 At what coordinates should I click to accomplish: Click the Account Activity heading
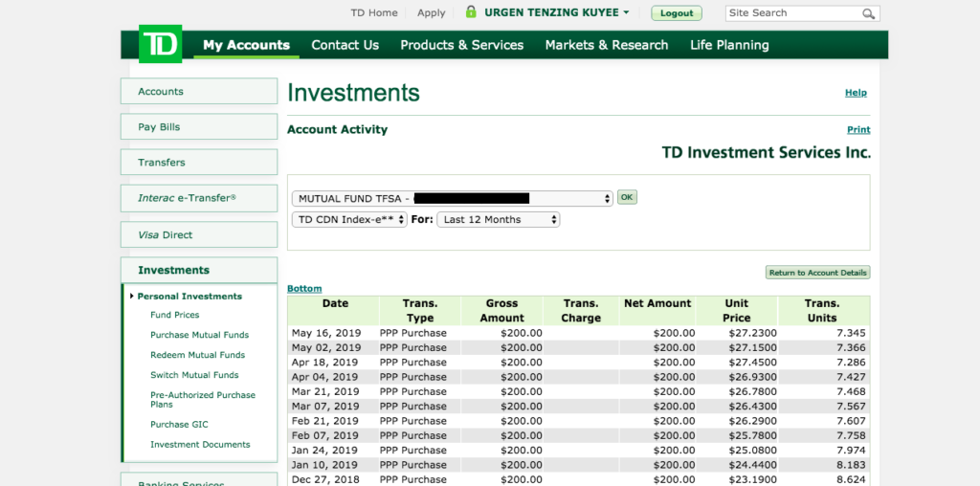[338, 130]
